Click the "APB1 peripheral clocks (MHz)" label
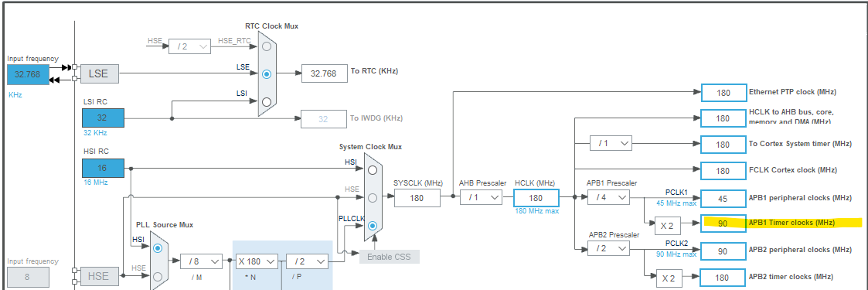The height and width of the screenshot is (290, 868). coord(801,197)
